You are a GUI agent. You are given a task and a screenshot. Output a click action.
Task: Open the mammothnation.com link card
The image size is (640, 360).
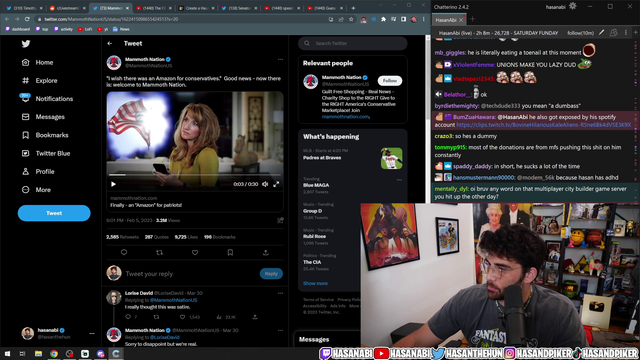click(x=195, y=202)
